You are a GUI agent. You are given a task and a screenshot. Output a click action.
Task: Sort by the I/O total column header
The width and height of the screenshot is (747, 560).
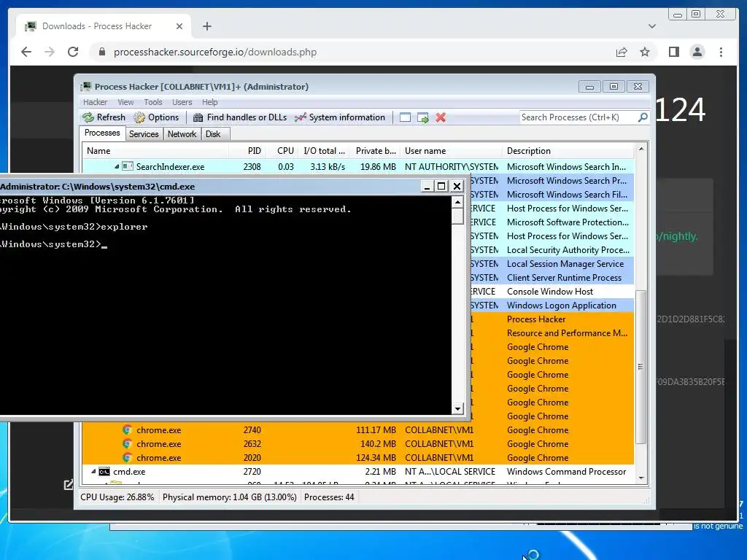325,151
